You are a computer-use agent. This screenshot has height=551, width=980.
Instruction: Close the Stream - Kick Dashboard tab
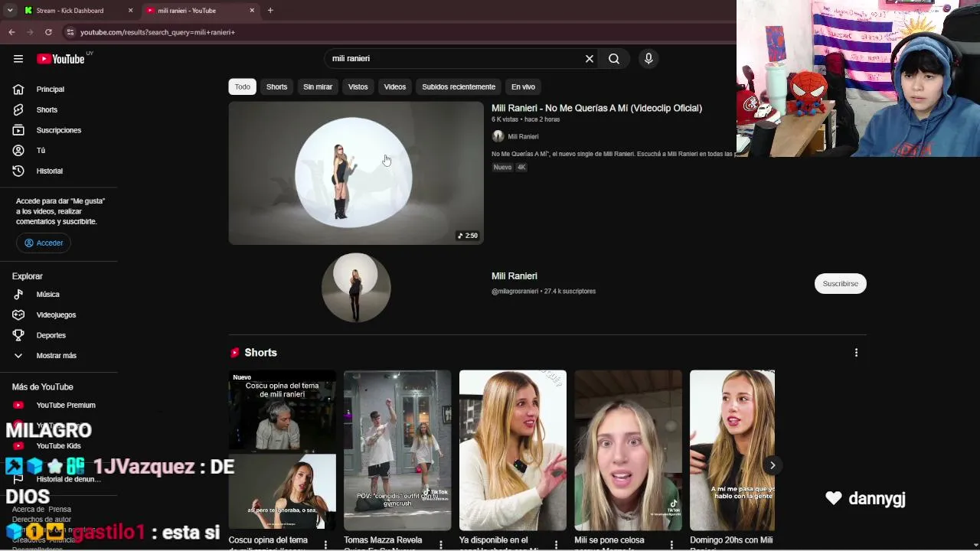click(130, 11)
